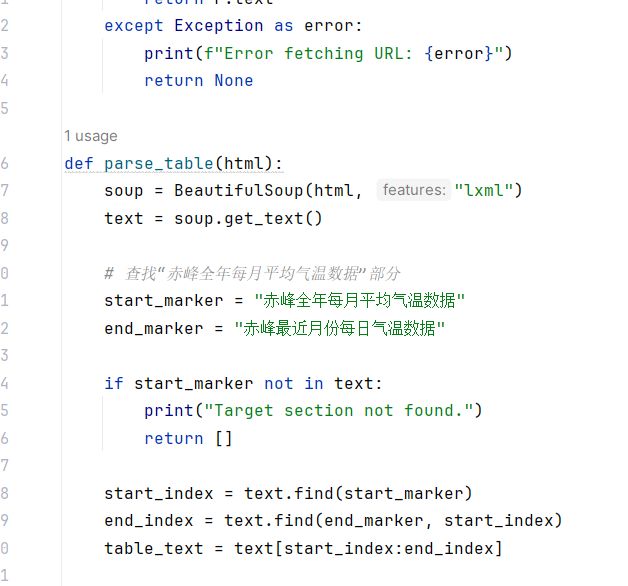Click the Chinese comment line

pyautogui.click(x=252, y=274)
